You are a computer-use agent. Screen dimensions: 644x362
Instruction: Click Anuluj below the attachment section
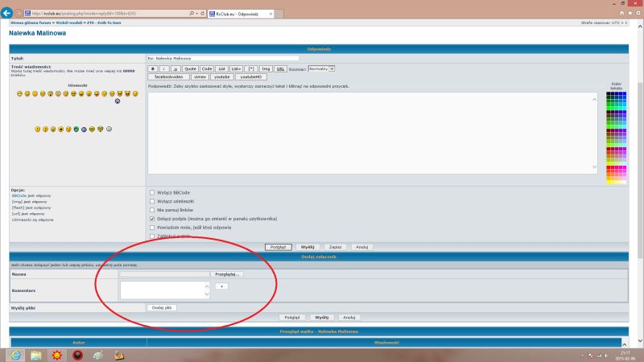coord(349,317)
